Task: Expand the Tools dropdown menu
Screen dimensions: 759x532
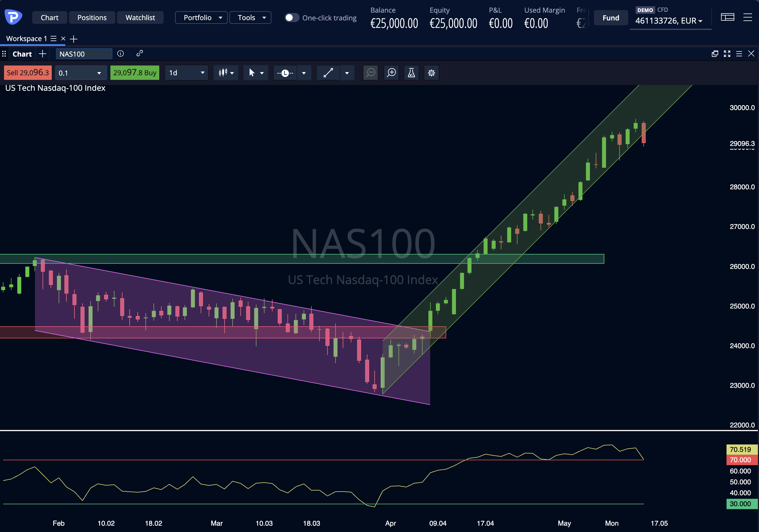Action: (250, 18)
